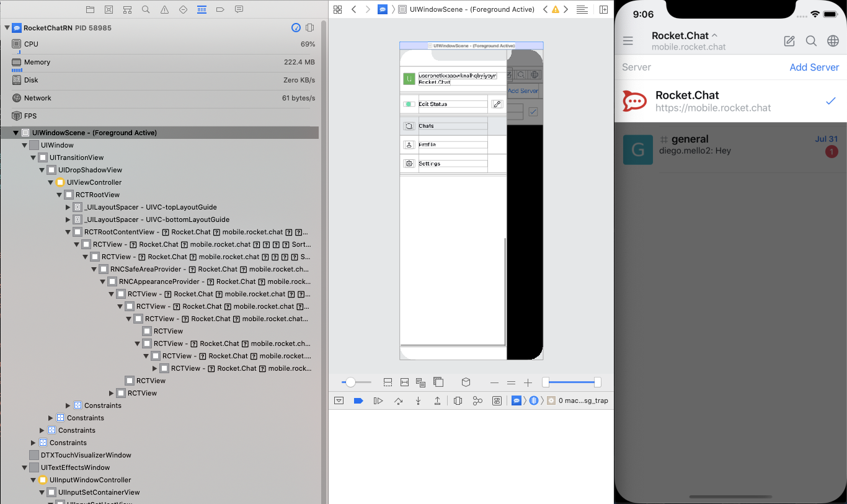This screenshot has width=847, height=504.
Task: Open the Find navigator magnifier icon
Action: tap(146, 10)
